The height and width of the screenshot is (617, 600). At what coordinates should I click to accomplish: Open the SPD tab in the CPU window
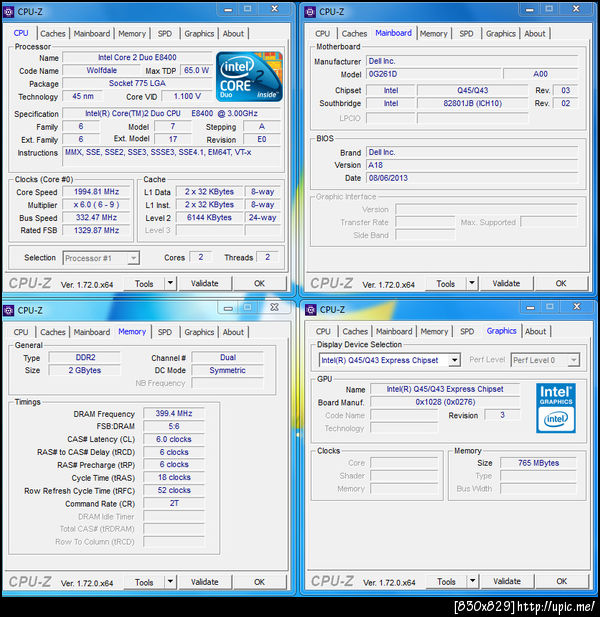coord(165,34)
